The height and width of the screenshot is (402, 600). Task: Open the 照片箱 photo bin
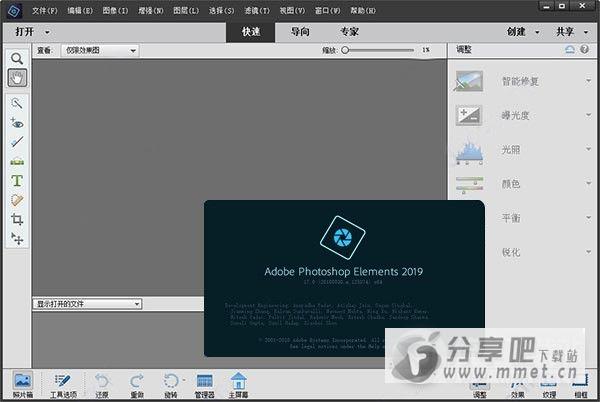click(x=23, y=385)
